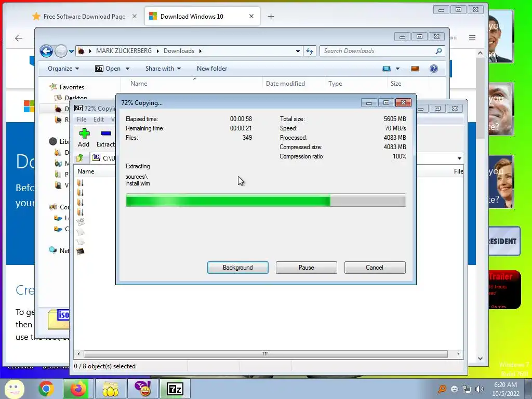Click the Type column header in Explorer

[x=335, y=84]
